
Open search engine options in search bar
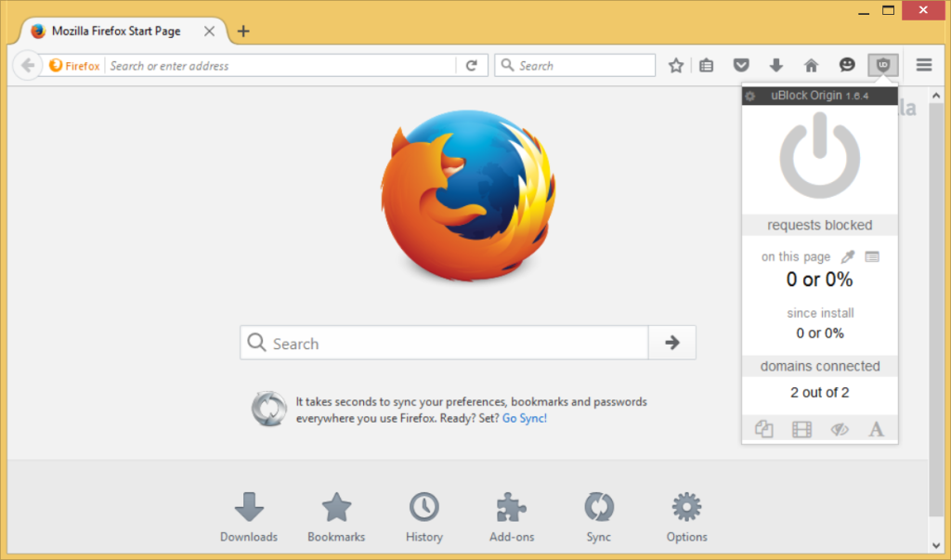(x=507, y=65)
